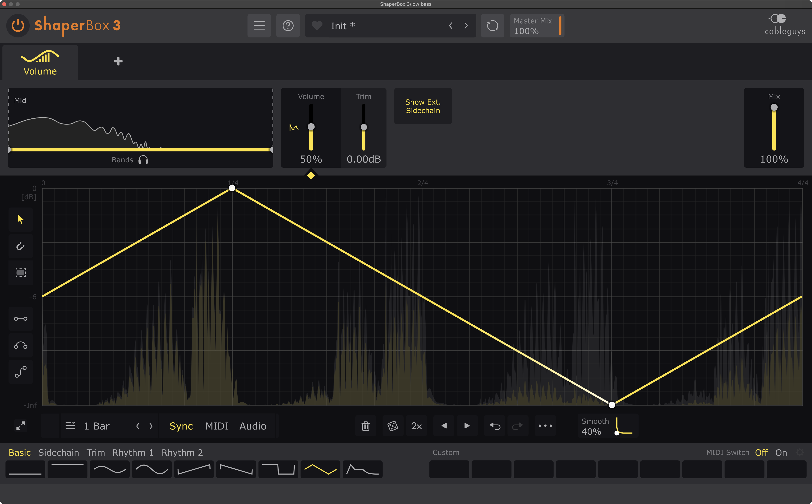Open the 1 Bar length dropdown
The width and height of the screenshot is (812, 504).
[97, 426]
